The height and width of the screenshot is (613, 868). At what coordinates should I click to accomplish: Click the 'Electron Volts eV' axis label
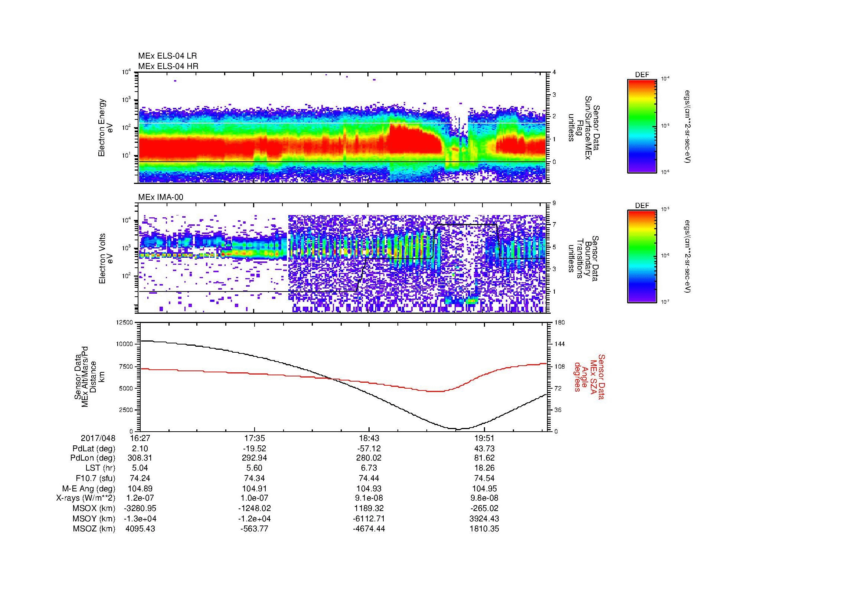point(105,258)
